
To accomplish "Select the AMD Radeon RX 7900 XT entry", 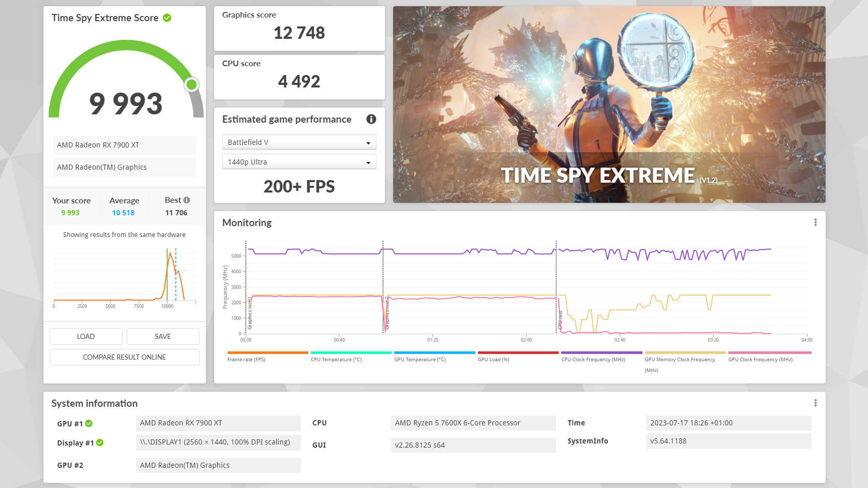I will (x=124, y=144).
